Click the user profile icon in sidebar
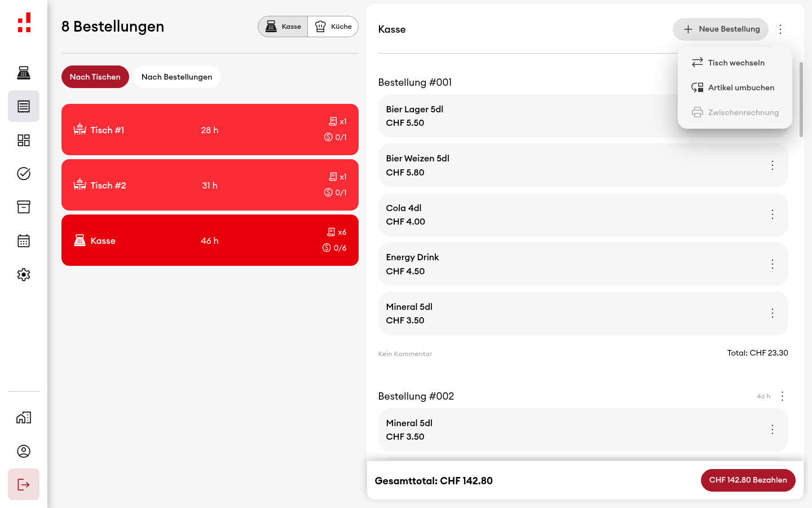 [24, 451]
